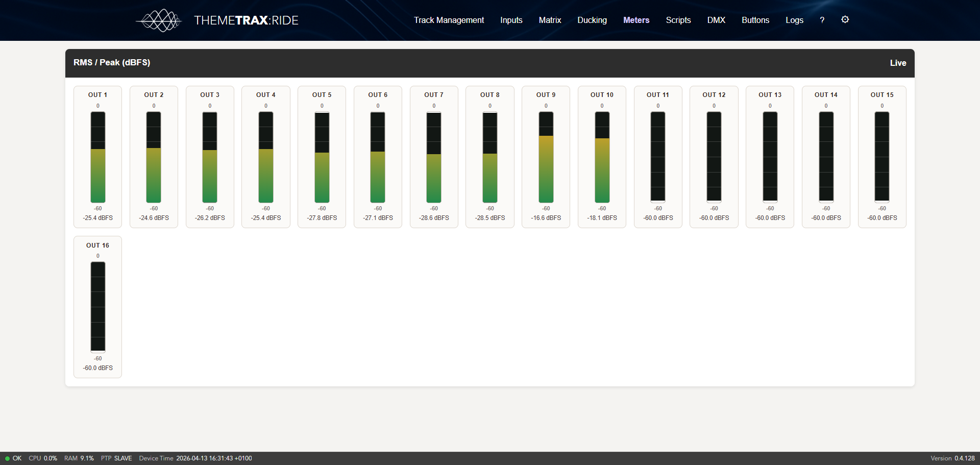Click the ThemeTrax waveform logo
This screenshot has width=980, height=465.
[x=159, y=20]
